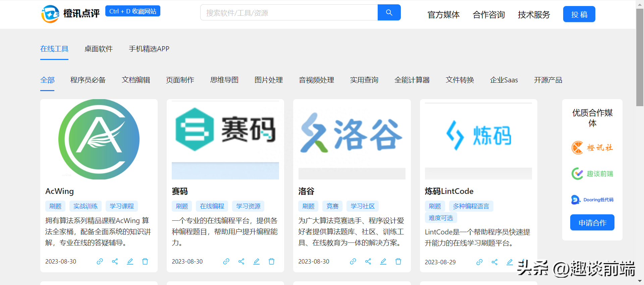The image size is (644, 285).
Task: Click the 难度可选 tag on LintCode
Action: (x=441, y=218)
